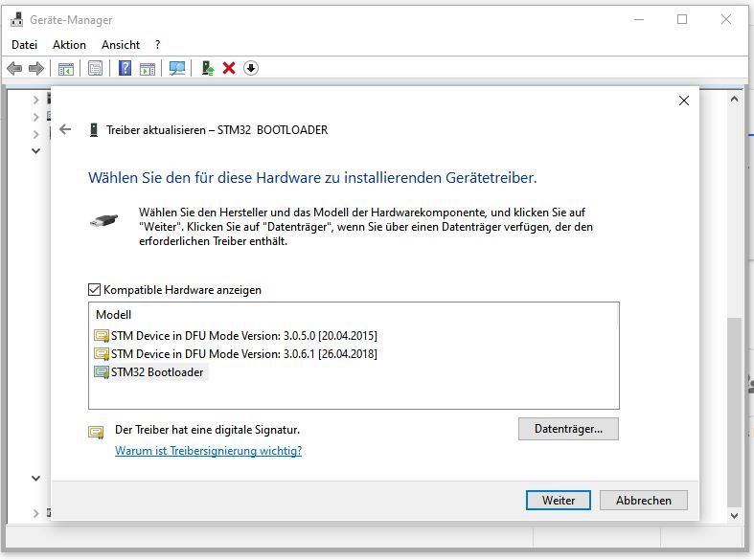Go back with the wizard's back arrow
This screenshot has height=560, width=754.
65,129
